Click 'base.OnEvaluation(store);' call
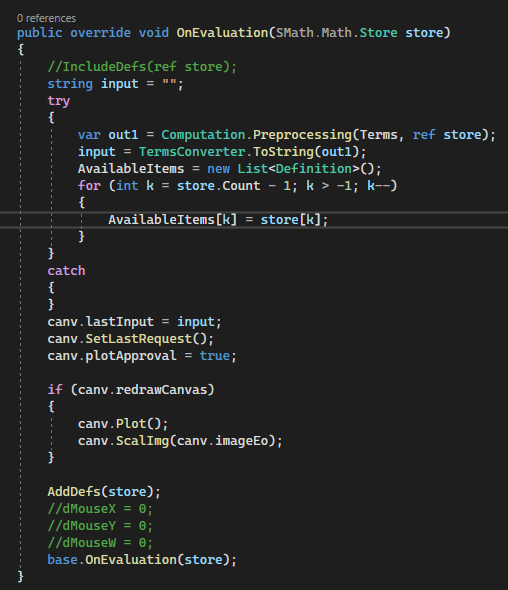The width and height of the screenshot is (508, 590). point(142,560)
